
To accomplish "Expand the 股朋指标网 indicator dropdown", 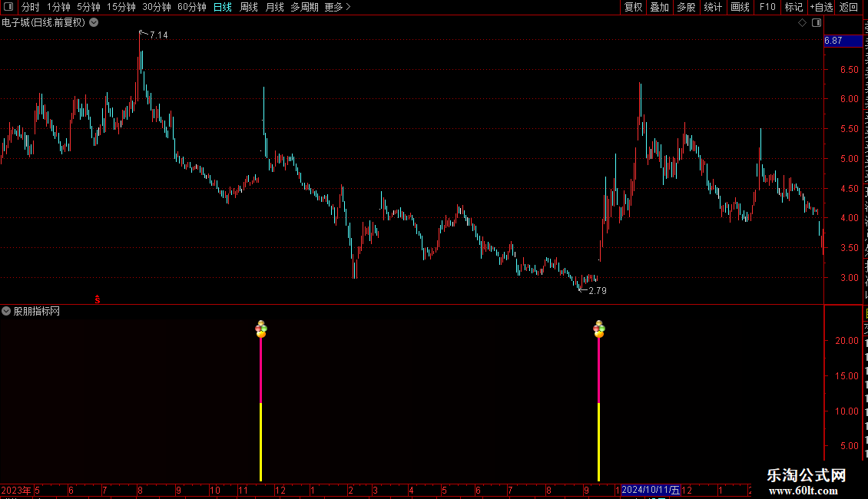I will 6,312.
